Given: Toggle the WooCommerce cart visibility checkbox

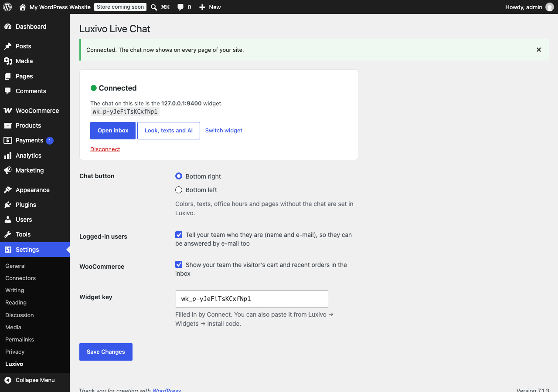Looking at the screenshot, I should pos(179,264).
